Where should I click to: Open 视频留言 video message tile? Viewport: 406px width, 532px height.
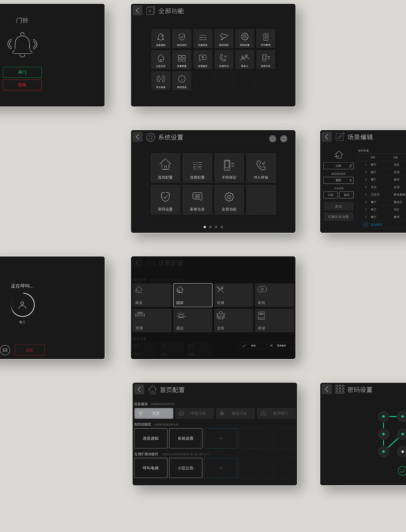pos(203,59)
